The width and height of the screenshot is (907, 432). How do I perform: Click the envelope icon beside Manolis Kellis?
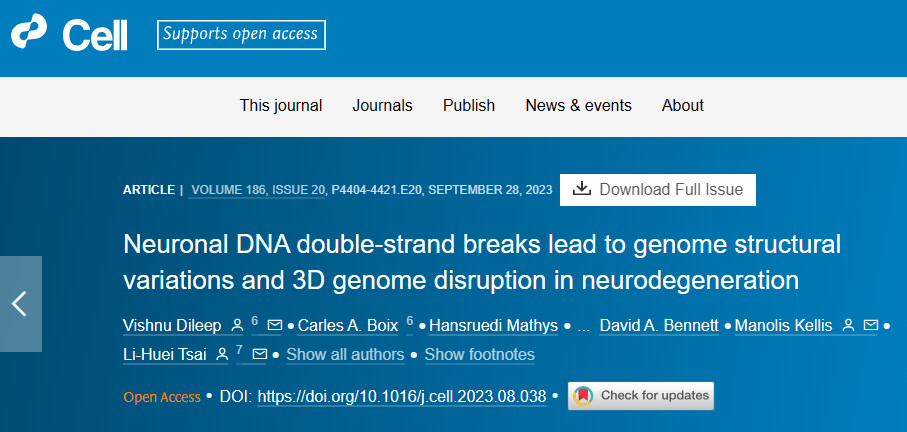point(870,326)
